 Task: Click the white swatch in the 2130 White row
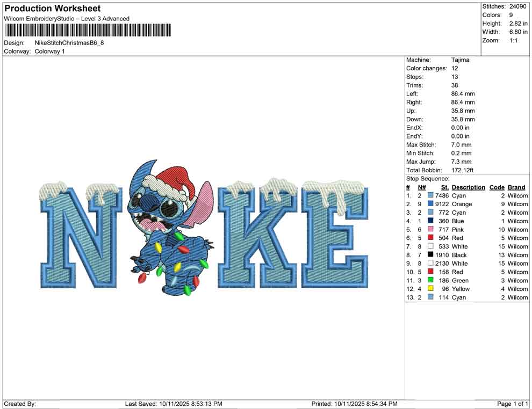tap(430, 263)
